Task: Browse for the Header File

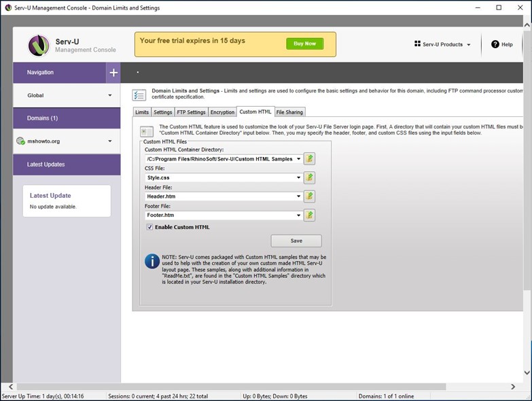Action: pos(309,196)
